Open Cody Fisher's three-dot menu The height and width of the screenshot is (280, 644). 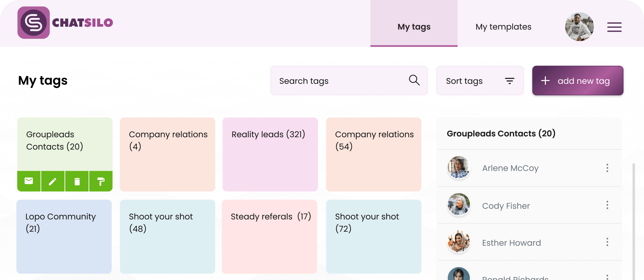click(607, 205)
